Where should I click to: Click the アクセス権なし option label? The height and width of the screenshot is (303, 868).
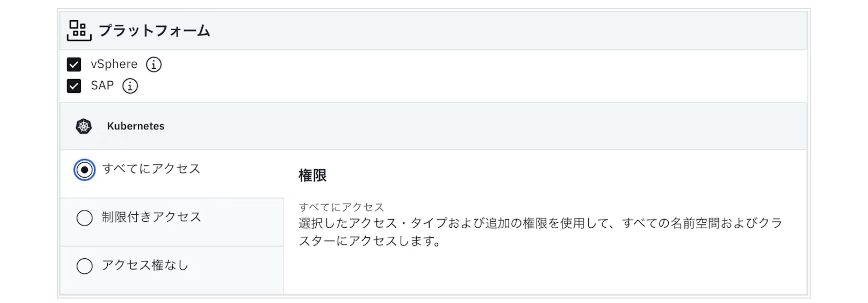coord(145,265)
